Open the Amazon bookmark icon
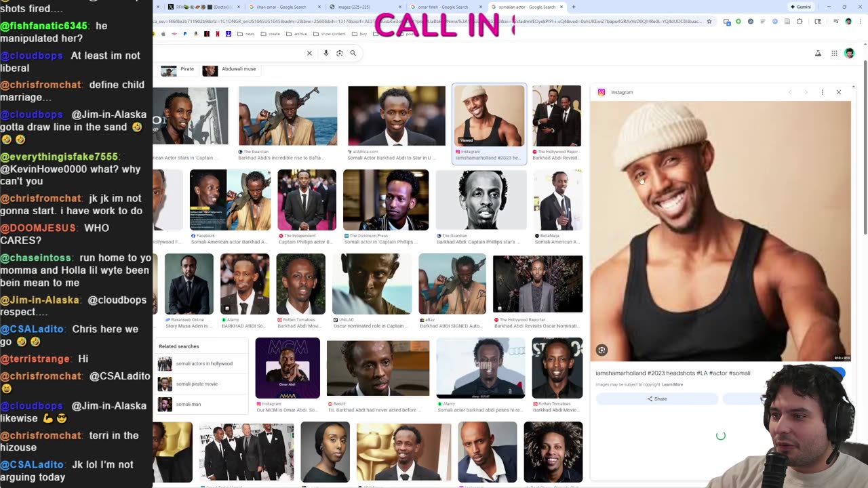Screen dimensions: 868x488 pyautogui.click(x=196, y=34)
